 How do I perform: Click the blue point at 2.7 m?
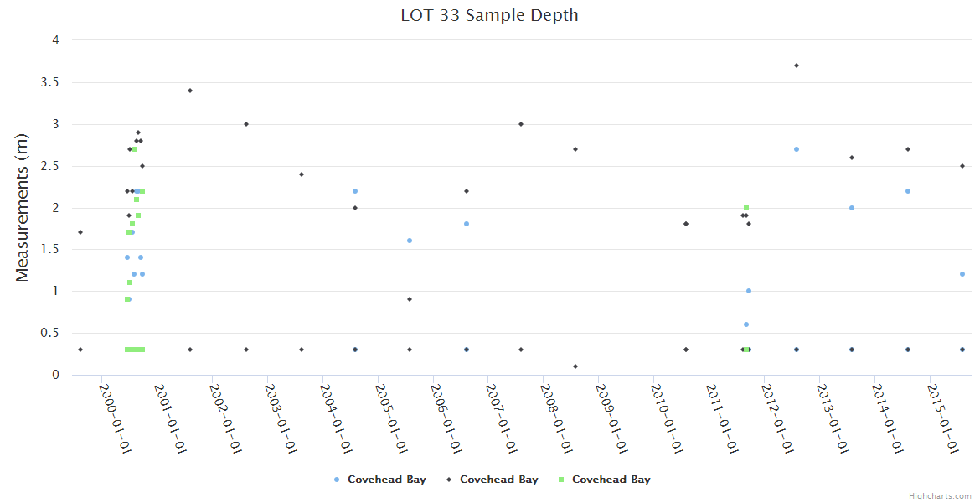pos(797,149)
